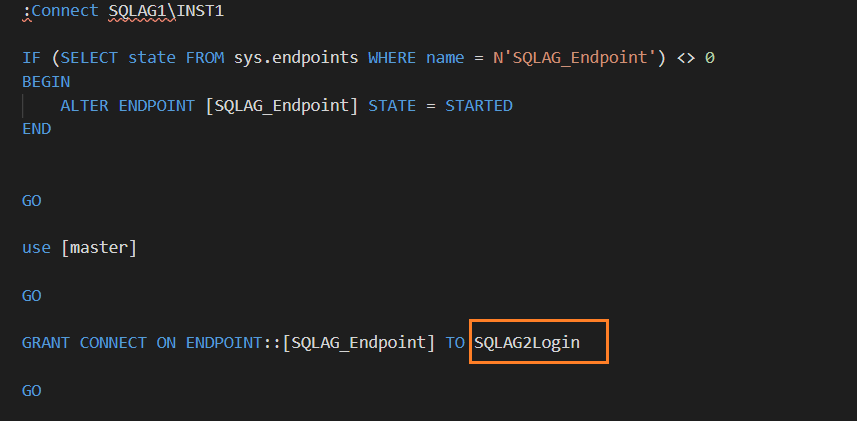Viewport: 857px width, 421px height.
Task: Click the :Connect command on the first line
Action: tap(60, 11)
